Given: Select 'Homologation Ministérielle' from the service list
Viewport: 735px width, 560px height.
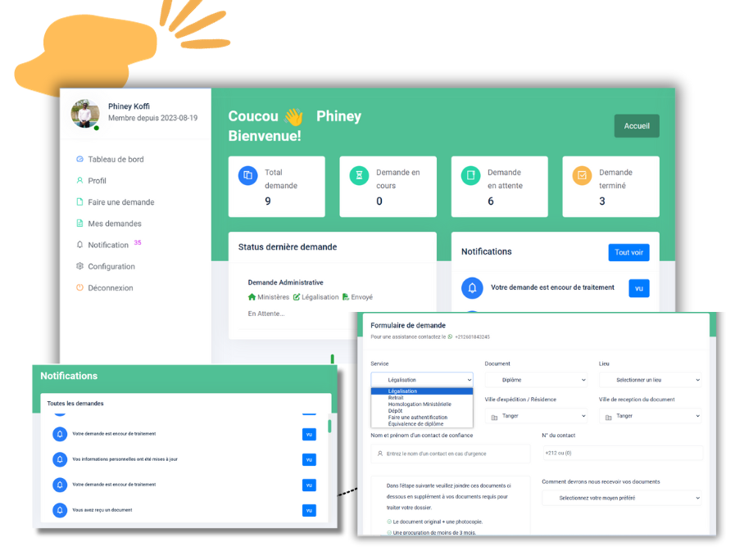Looking at the screenshot, I should [420, 404].
